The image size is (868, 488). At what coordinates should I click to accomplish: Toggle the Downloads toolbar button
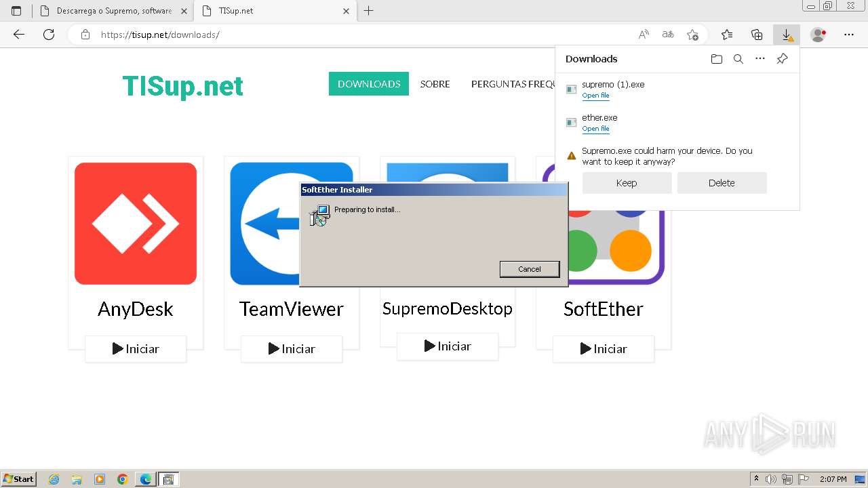coord(787,35)
